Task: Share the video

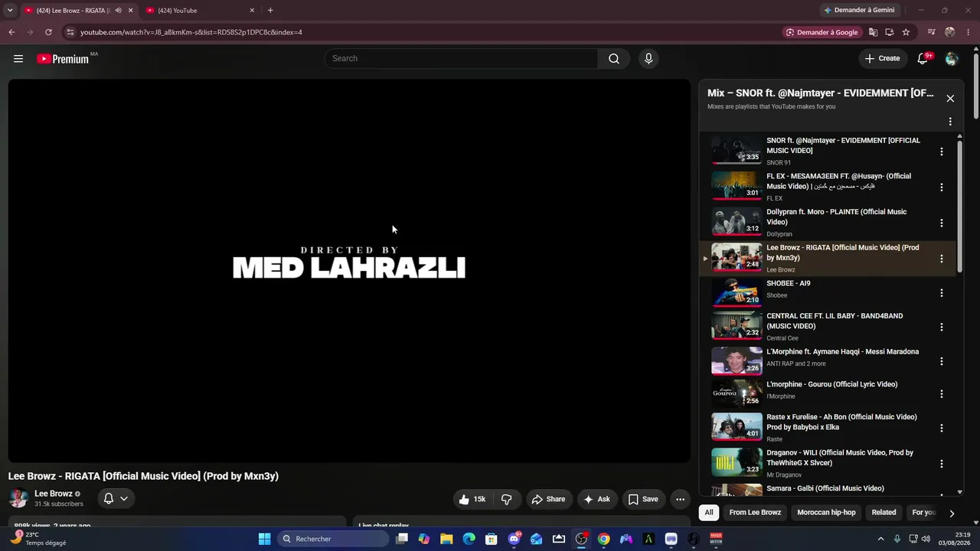Action: point(548,499)
